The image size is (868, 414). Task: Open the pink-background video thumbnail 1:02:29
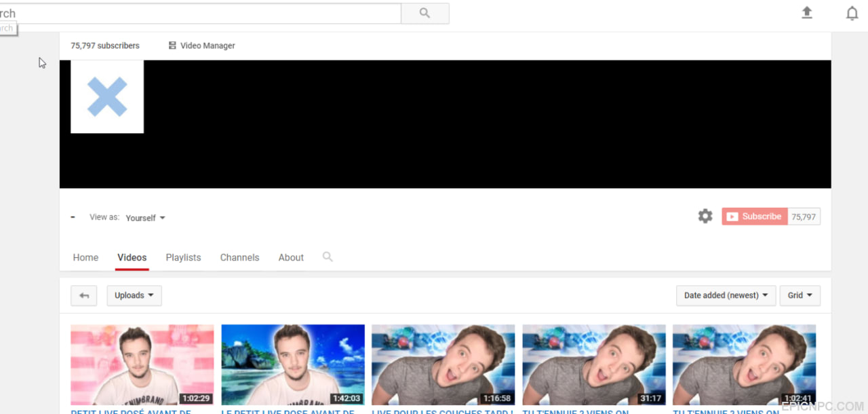[x=142, y=364]
